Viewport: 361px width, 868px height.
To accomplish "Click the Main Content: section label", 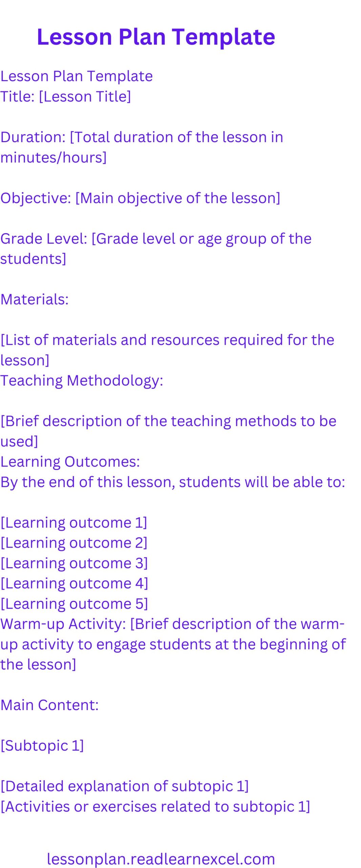I will tap(49, 705).
